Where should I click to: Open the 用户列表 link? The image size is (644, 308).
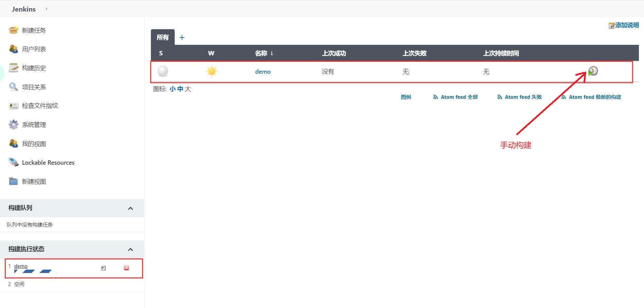point(34,49)
